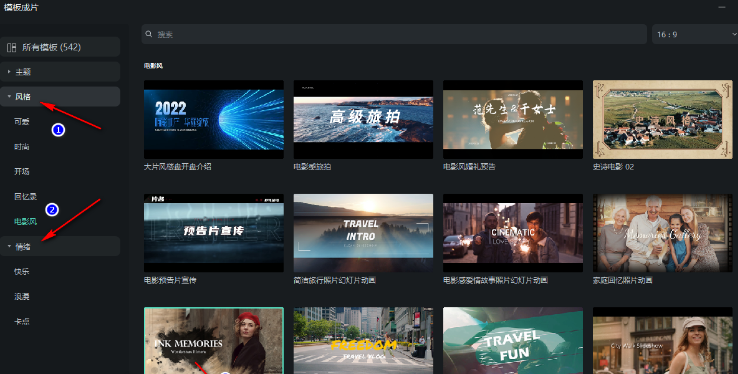This screenshot has height=374, width=738.
Task: Click the 电影感爱情故事照片幻灯片动画 caption
Action: click(x=496, y=280)
